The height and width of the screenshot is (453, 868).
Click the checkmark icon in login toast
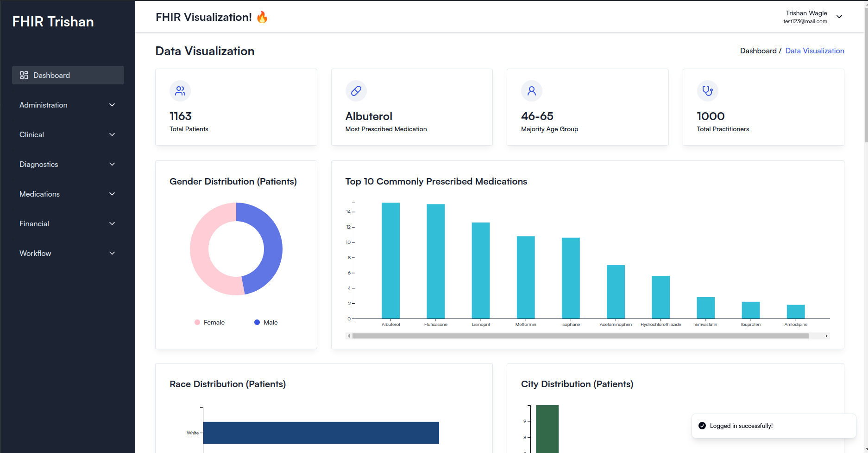point(702,426)
